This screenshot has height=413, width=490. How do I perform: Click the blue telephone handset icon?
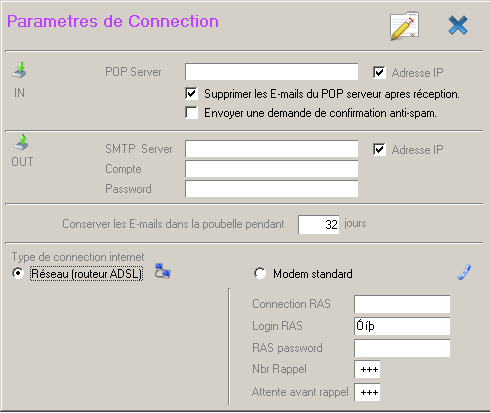point(464,272)
